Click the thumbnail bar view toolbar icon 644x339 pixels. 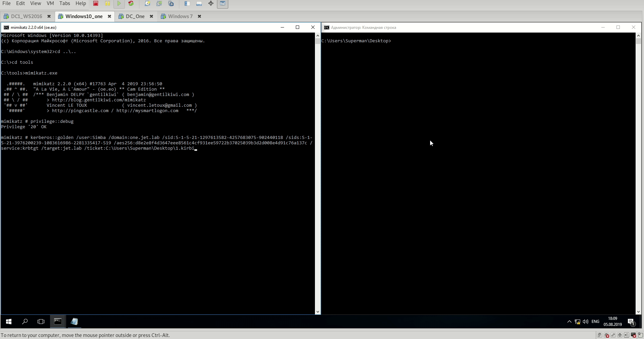(199, 3)
